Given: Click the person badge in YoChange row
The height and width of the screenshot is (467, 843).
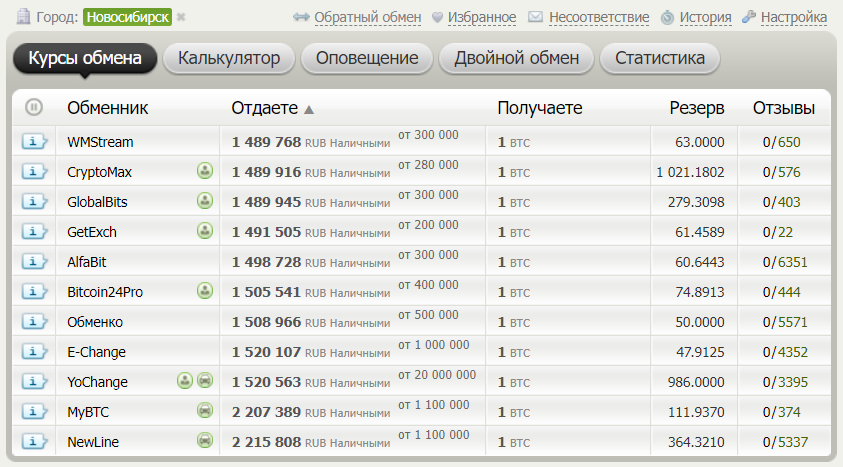Looking at the screenshot, I should pos(185,381).
